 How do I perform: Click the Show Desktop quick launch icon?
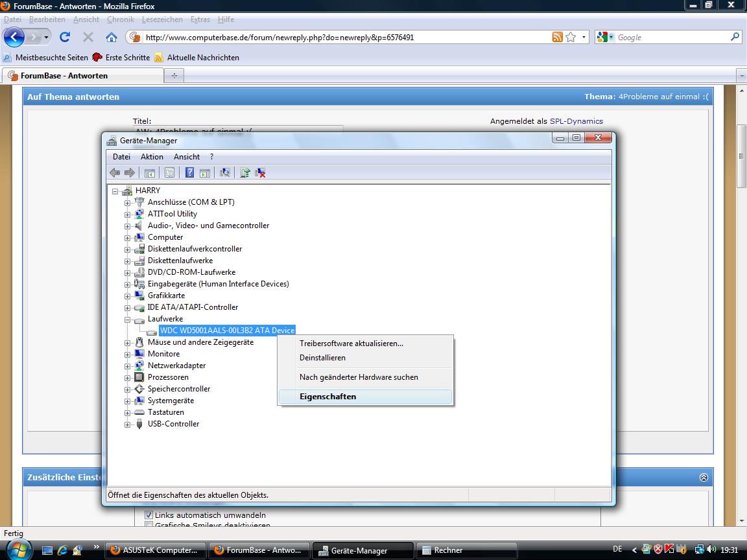point(47,550)
